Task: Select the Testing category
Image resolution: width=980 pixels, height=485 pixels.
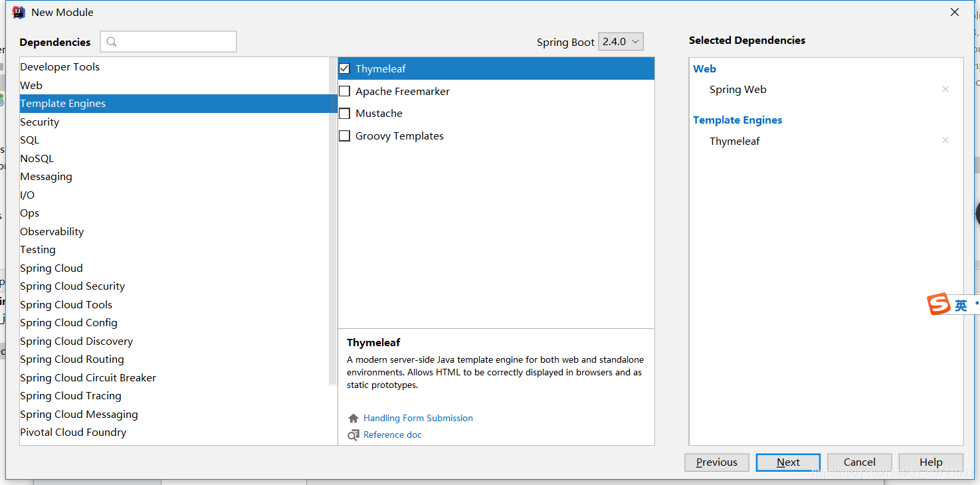Action: (x=174, y=250)
